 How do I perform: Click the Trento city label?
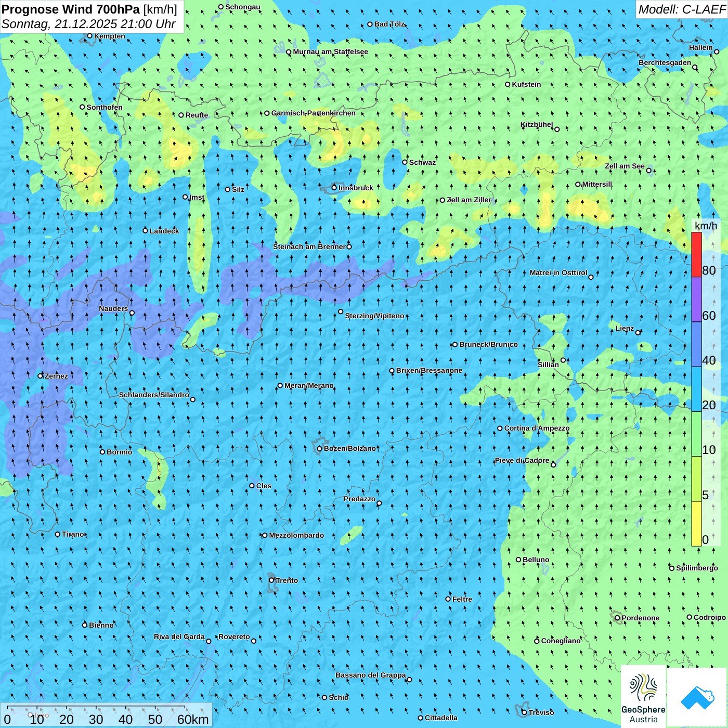click(287, 580)
